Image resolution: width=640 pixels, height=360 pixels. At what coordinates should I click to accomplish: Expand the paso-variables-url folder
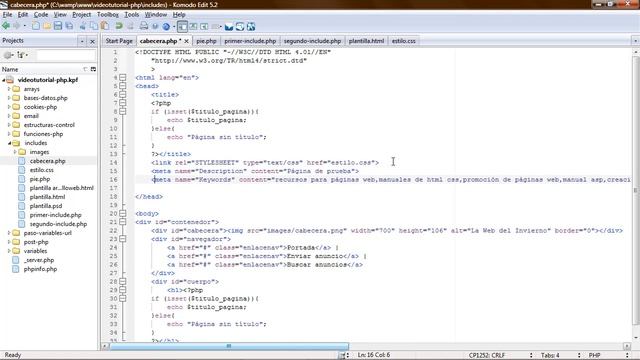point(9,233)
